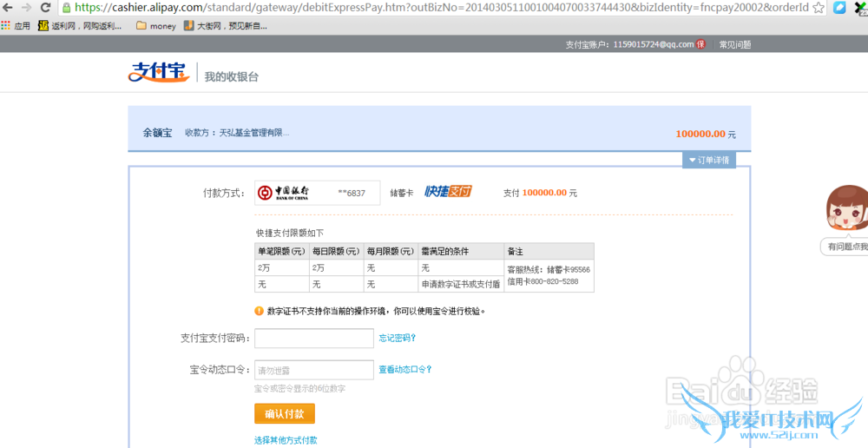The width and height of the screenshot is (868, 448).
Task: Click the green SSL padlock icon
Action: coord(67,8)
